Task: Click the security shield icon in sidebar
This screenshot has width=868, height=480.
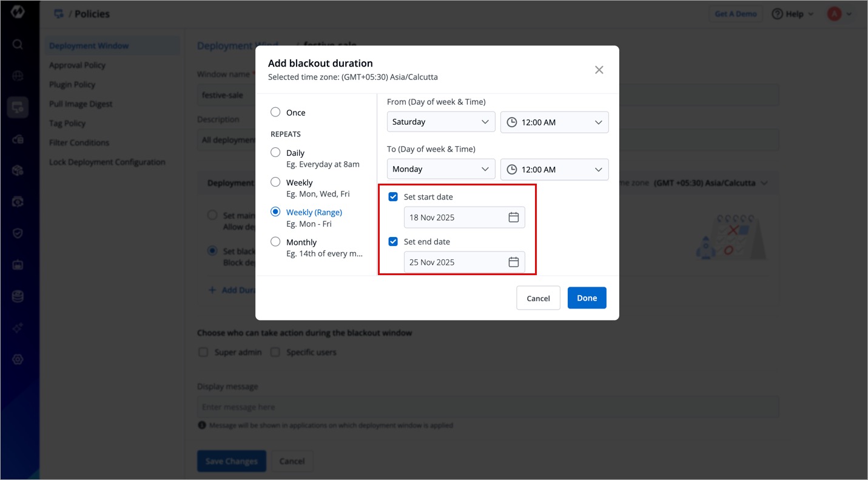Action: click(x=18, y=233)
